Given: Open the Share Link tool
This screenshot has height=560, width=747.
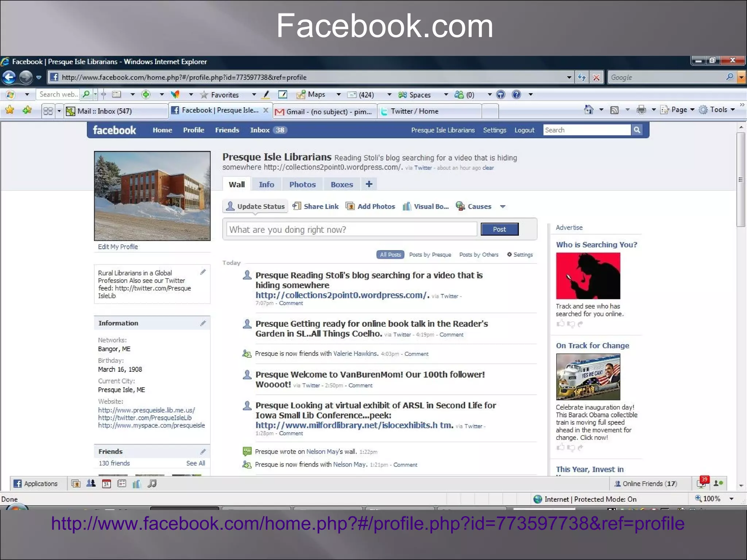Looking at the screenshot, I should pos(316,206).
